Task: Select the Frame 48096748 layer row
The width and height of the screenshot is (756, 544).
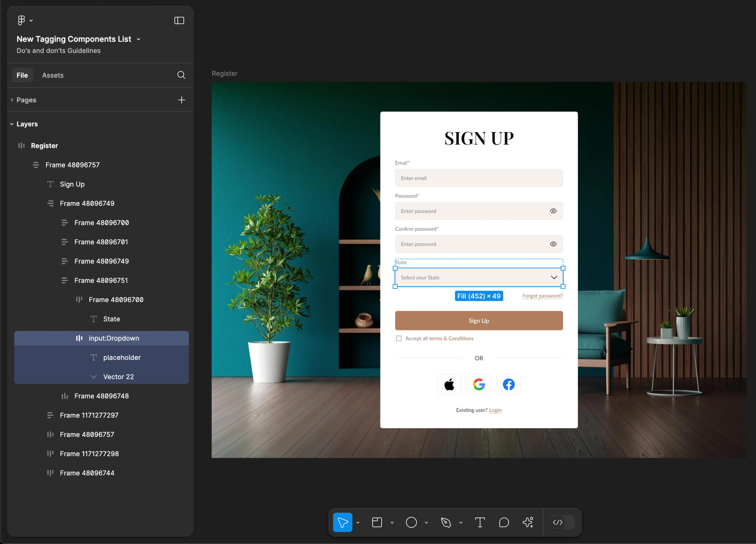Action: (x=101, y=396)
